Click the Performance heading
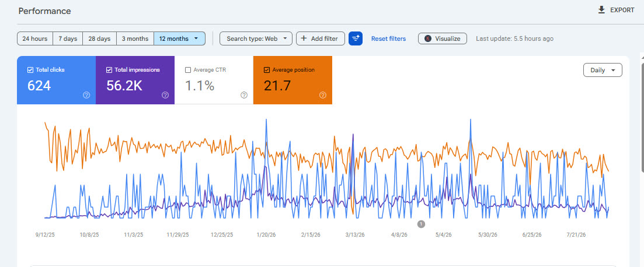This screenshot has height=267, width=644. 45,11
